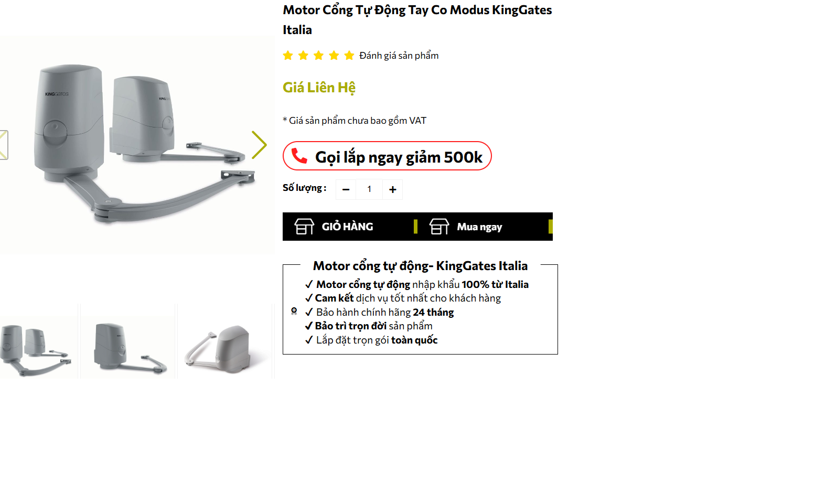
Task: Click the third rating star
Action: 318,56
